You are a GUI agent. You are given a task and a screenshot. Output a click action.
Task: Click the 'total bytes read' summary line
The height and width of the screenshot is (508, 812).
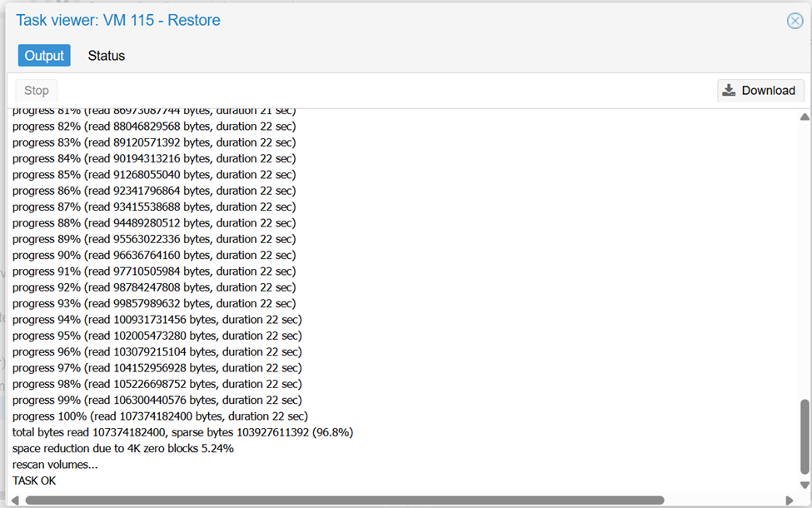point(182,432)
